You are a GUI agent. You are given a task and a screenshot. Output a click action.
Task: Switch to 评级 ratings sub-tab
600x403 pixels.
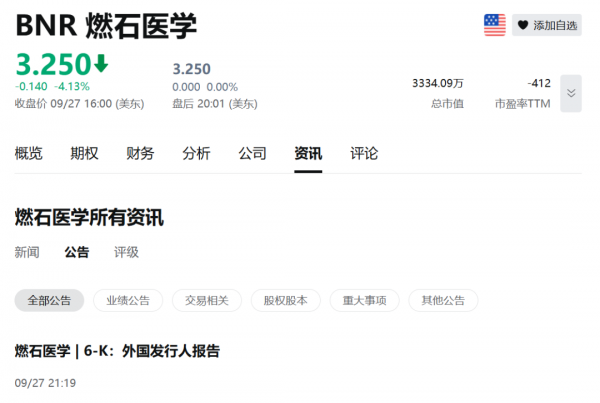pos(126,252)
